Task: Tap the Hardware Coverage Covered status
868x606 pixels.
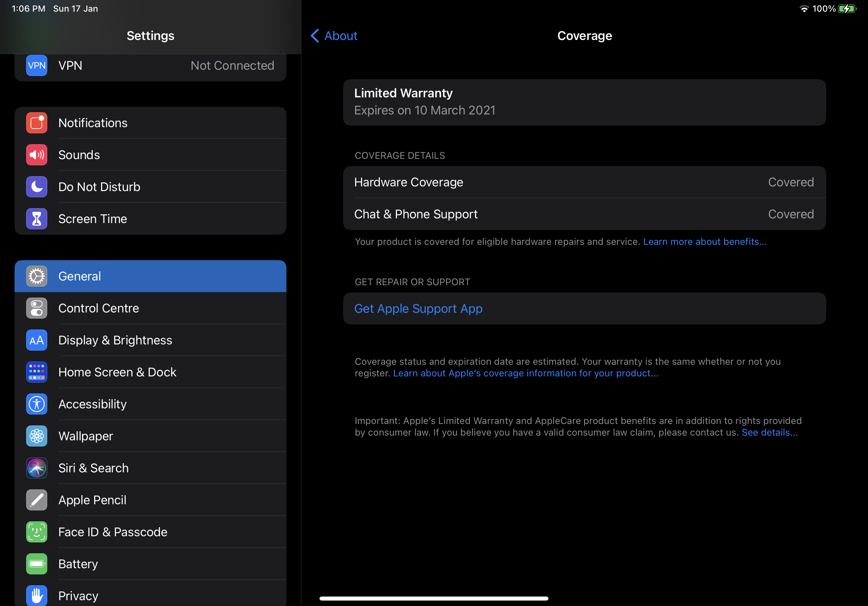Action: pos(791,182)
